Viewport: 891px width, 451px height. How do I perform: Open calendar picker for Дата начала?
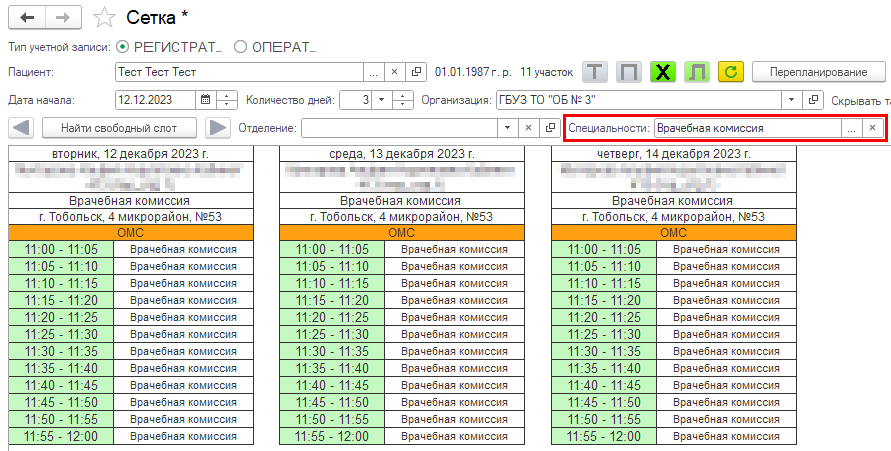tap(205, 100)
